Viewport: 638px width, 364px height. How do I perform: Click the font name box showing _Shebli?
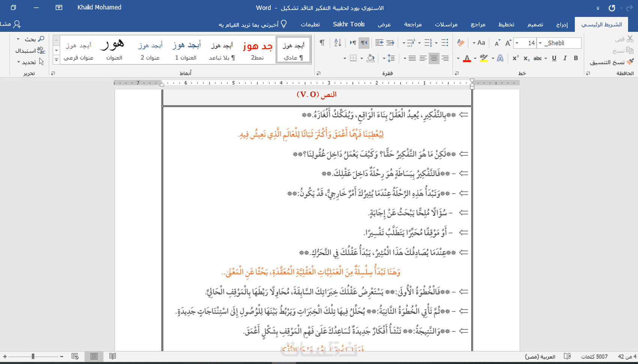[559, 43]
